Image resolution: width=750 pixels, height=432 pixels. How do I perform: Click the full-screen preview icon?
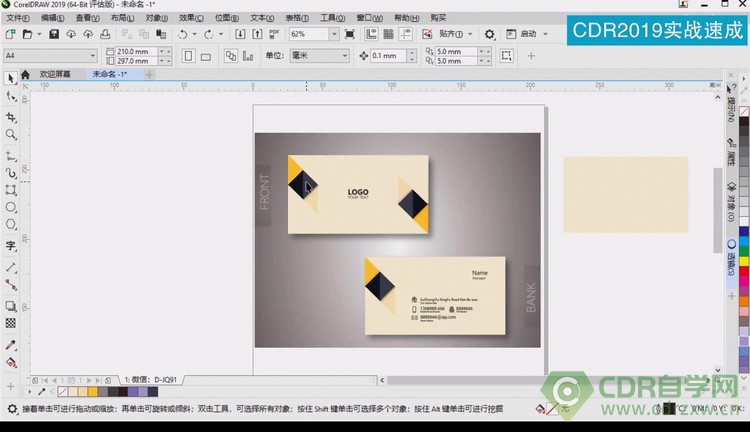(x=350, y=34)
